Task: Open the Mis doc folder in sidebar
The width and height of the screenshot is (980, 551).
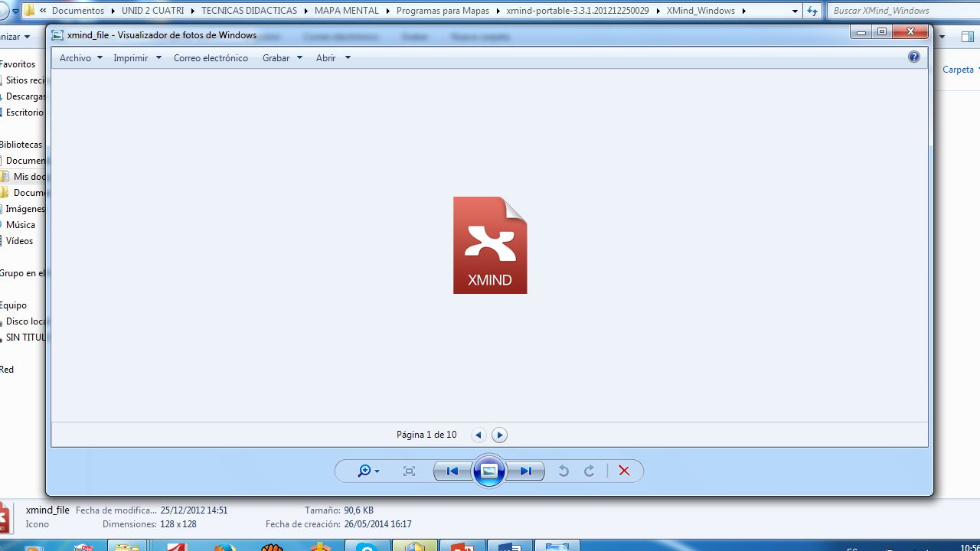Action: (x=30, y=177)
